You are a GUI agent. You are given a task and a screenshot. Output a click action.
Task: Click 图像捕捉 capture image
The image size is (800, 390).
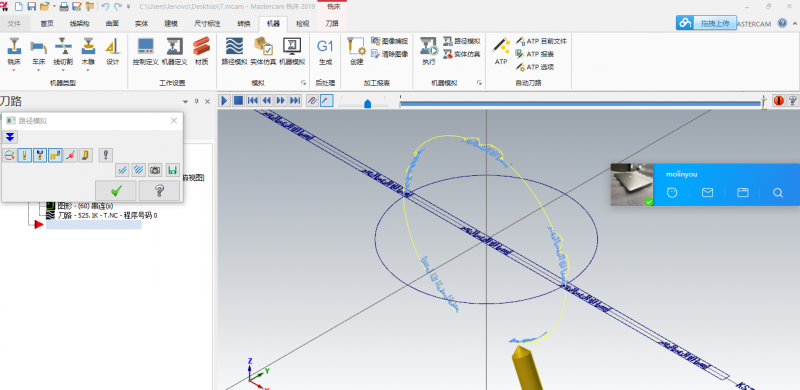coord(389,41)
